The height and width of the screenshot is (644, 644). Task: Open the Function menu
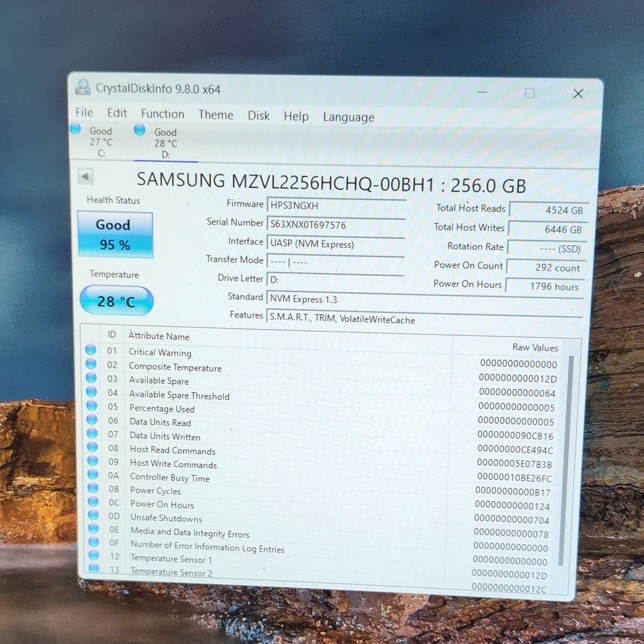[x=163, y=114]
